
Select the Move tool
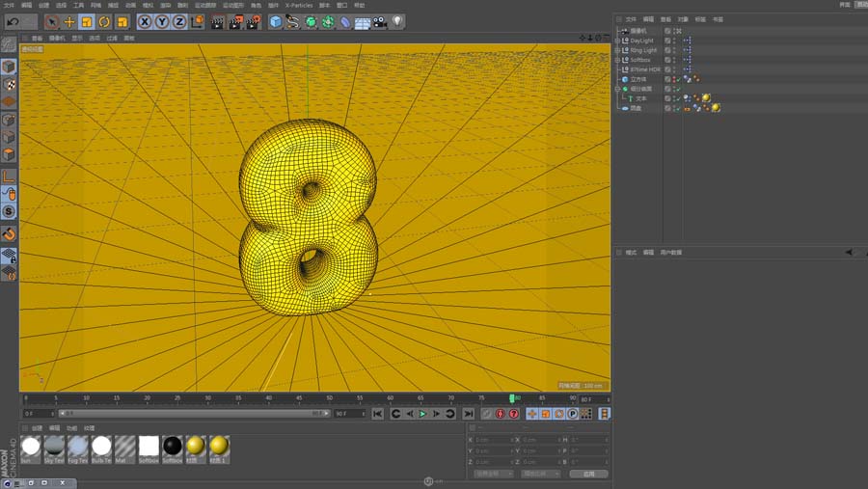[x=69, y=21]
